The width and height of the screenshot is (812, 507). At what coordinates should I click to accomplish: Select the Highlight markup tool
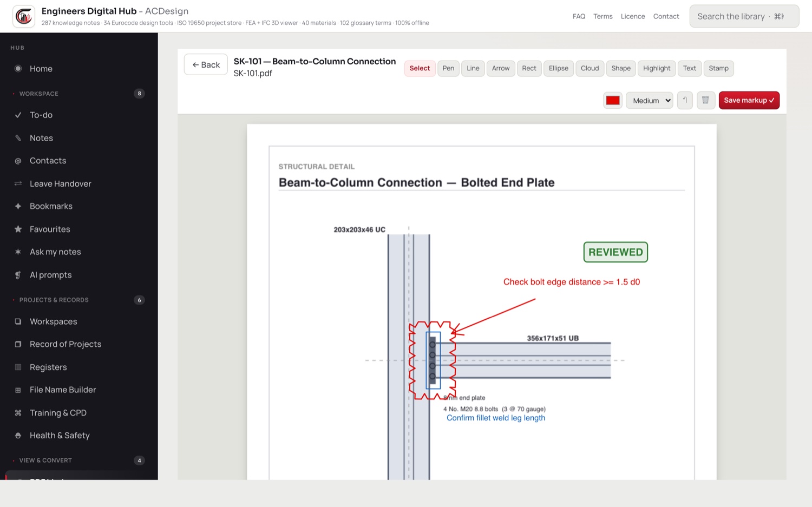[657, 68]
